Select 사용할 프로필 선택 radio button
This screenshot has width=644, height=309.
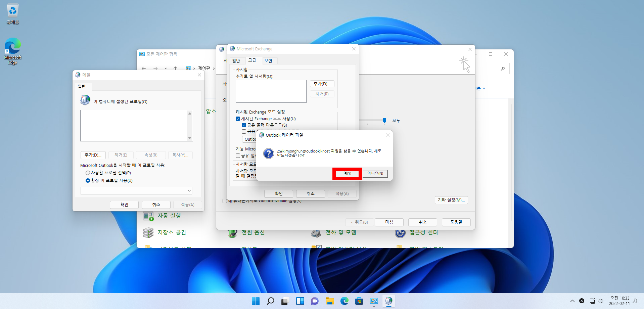coord(88,173)
